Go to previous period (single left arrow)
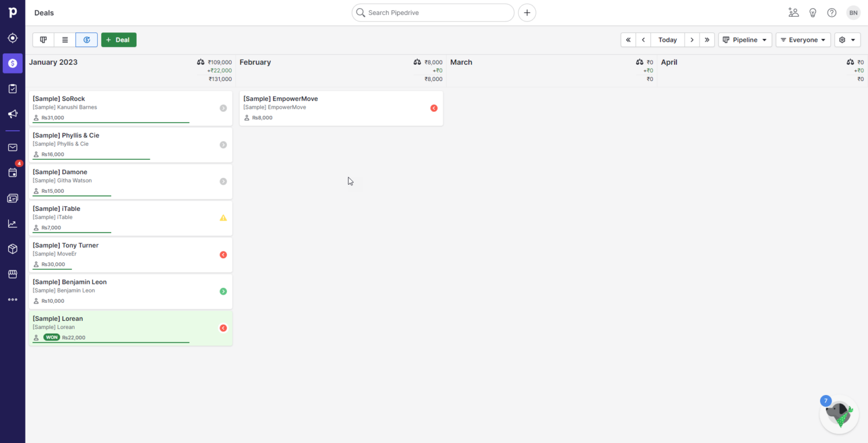Screen dimensions: 868x443 point(643,40)
